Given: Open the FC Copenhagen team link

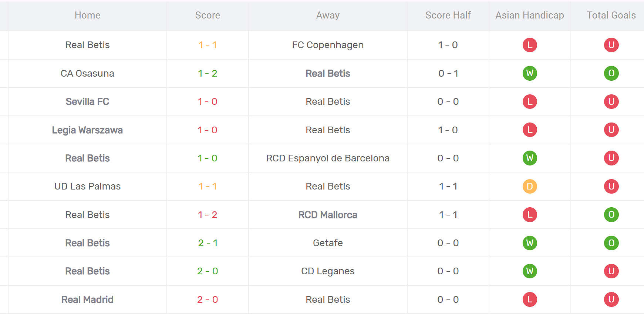Looking at the screenshot, I should (x=328, y=45).
